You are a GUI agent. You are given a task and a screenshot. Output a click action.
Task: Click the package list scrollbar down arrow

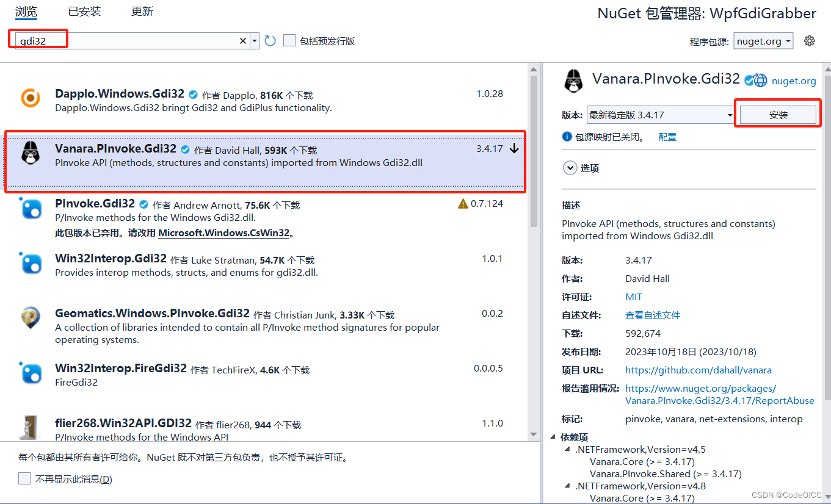tap(534, 435)
